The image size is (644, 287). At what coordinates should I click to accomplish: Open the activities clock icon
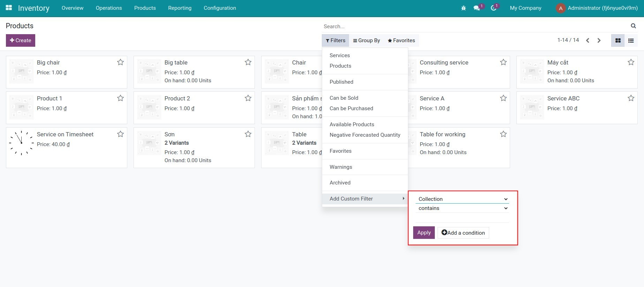click(x=493, y=8)
